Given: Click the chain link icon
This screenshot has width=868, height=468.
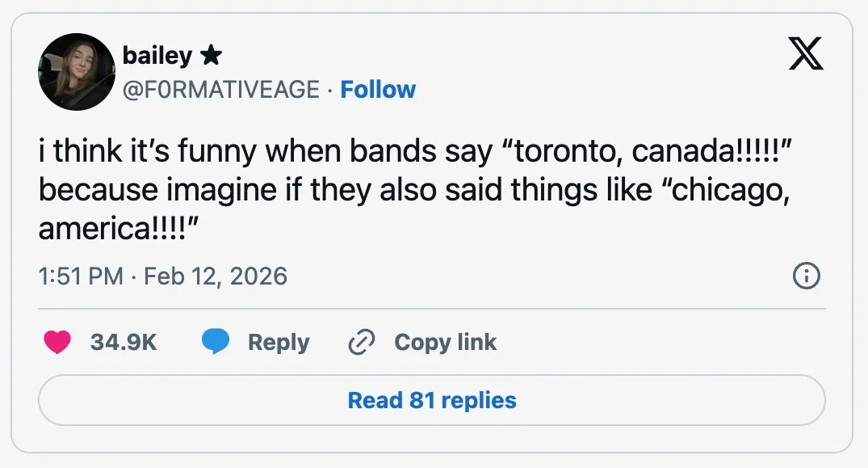Looking at the screenshot, I should [362, 342].
